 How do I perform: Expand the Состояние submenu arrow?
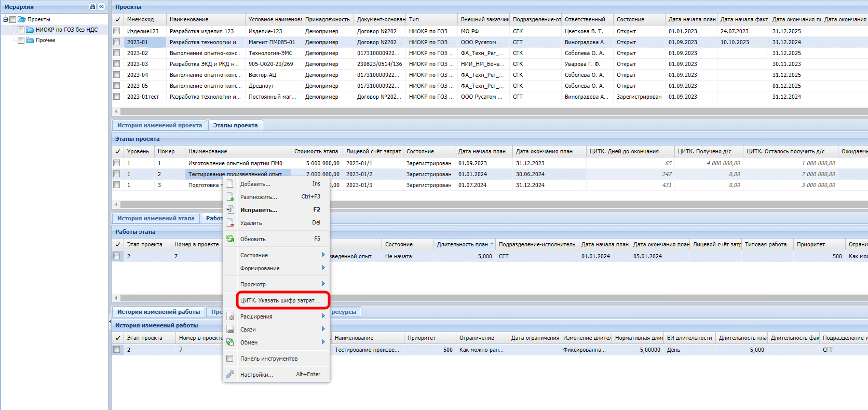point(323,255)
